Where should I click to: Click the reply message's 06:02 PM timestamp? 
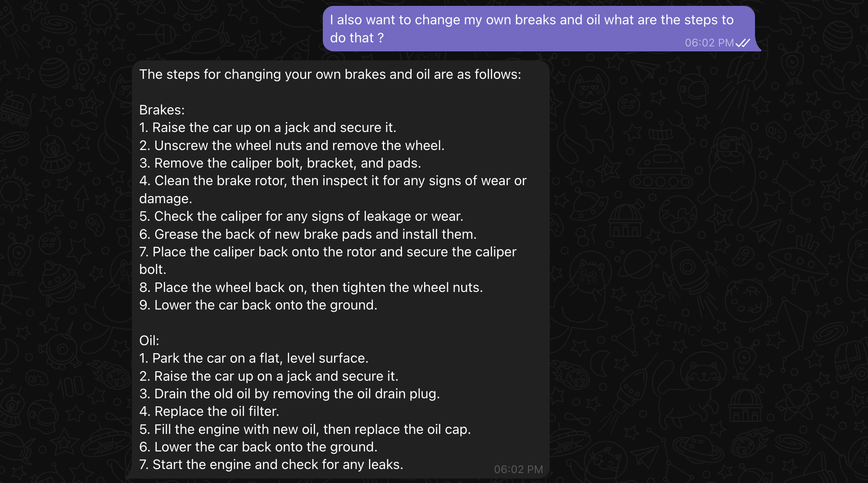pos(519,469)
